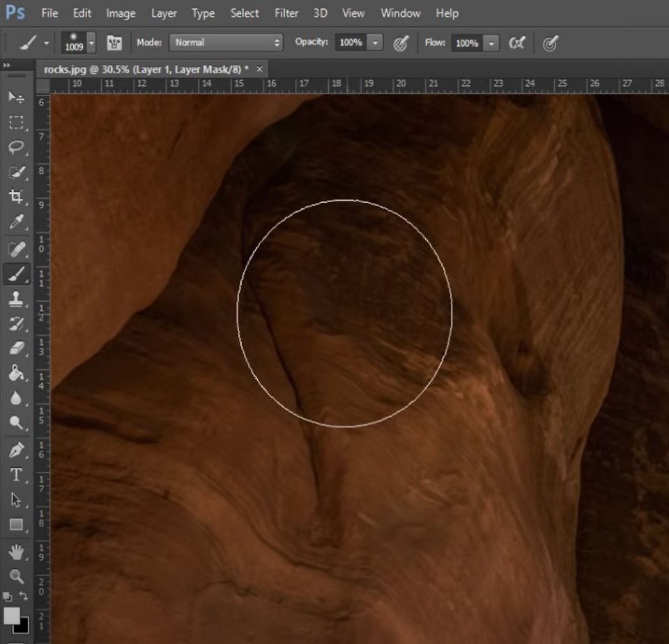Click the brush size value field
This screenshot has height=644, width=669.
74,46
